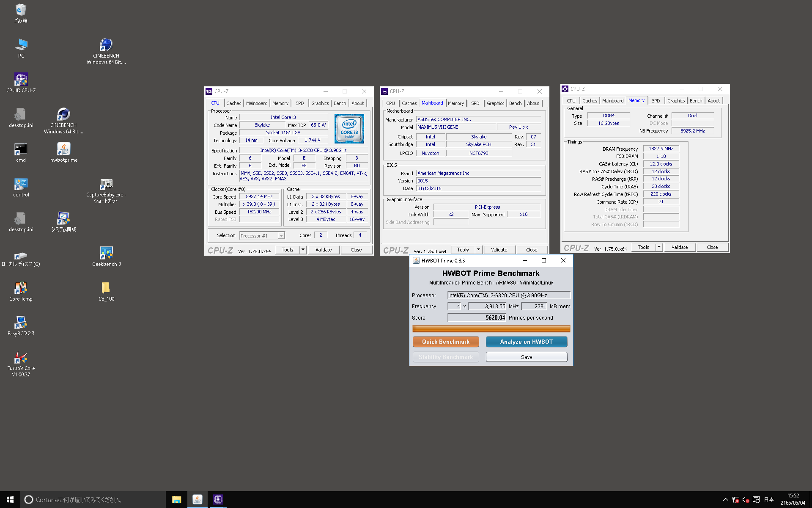Open the control desktop shortcut
Image resolution: width=812 pixels, height=508 pixels.
coord(21,187)
